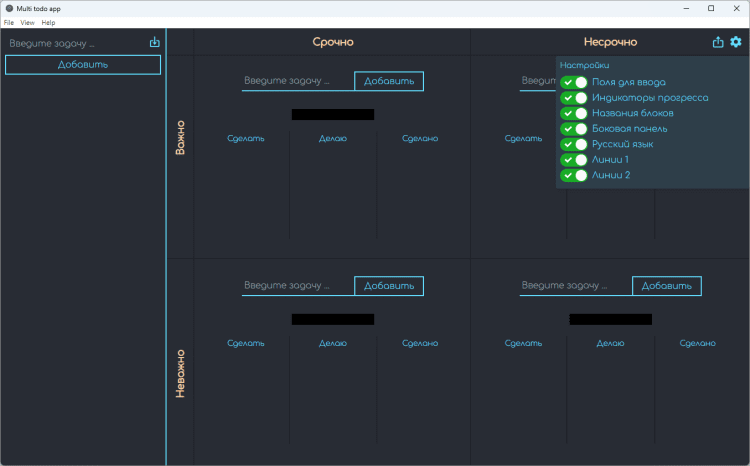Viewport: 750px width, 466px height.
Task: Click the import icon in the sidebar
Action: [x=154, y=43]
